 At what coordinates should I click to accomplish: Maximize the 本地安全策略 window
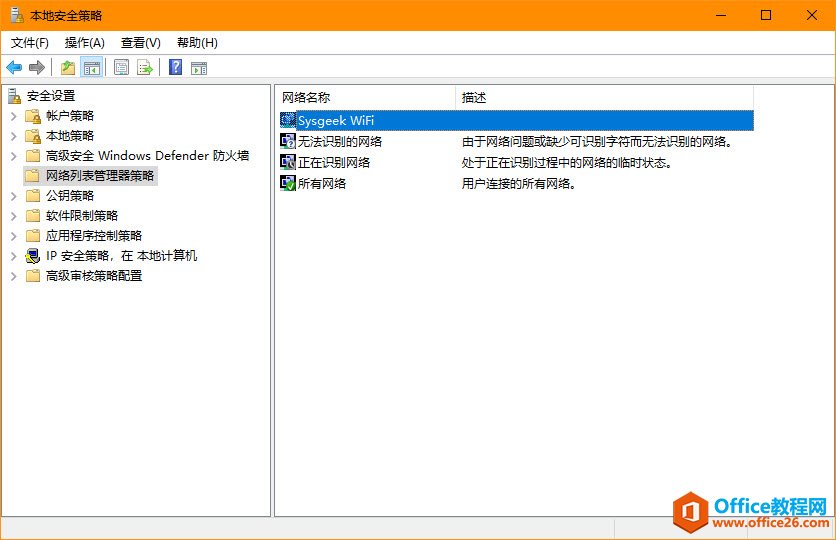pos(766,15)
